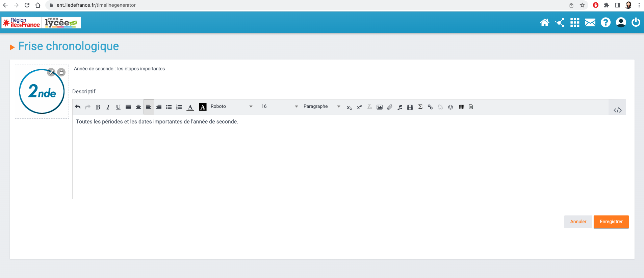644x278 pixels.
Task: Click the Enregistrer button
Action: 611,222
